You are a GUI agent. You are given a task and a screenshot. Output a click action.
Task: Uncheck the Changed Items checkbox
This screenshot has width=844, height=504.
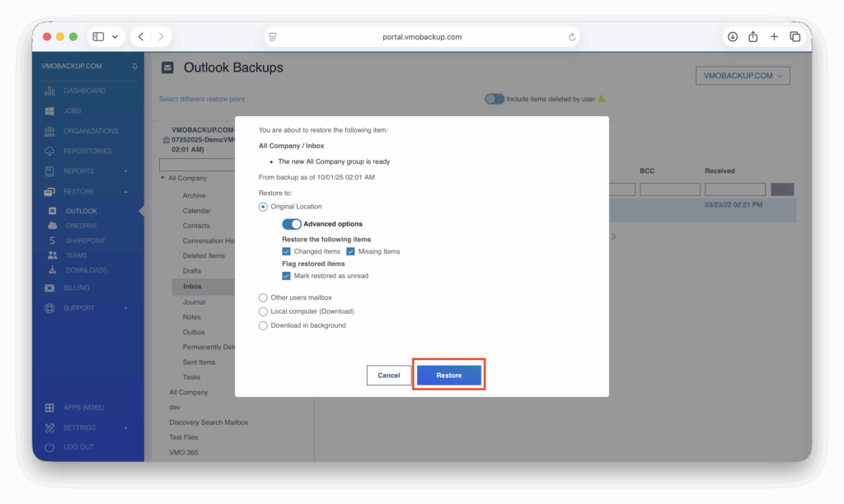click(x=286, y=251)
